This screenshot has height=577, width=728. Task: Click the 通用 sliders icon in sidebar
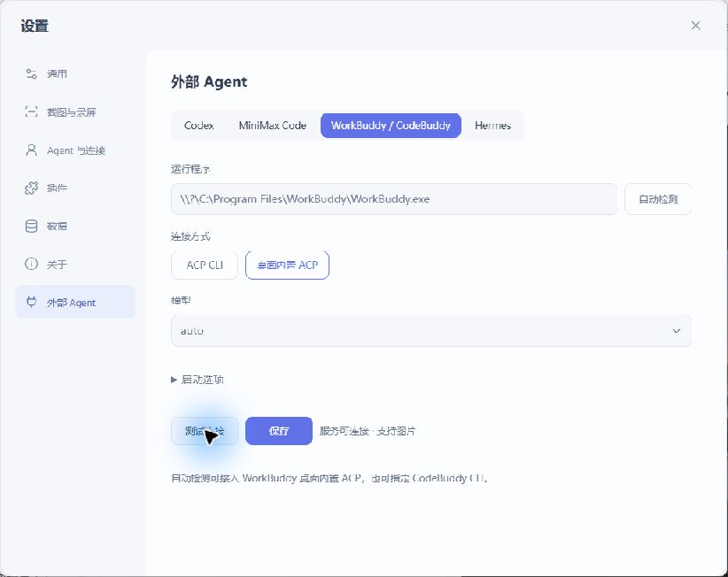click(31, 73)
